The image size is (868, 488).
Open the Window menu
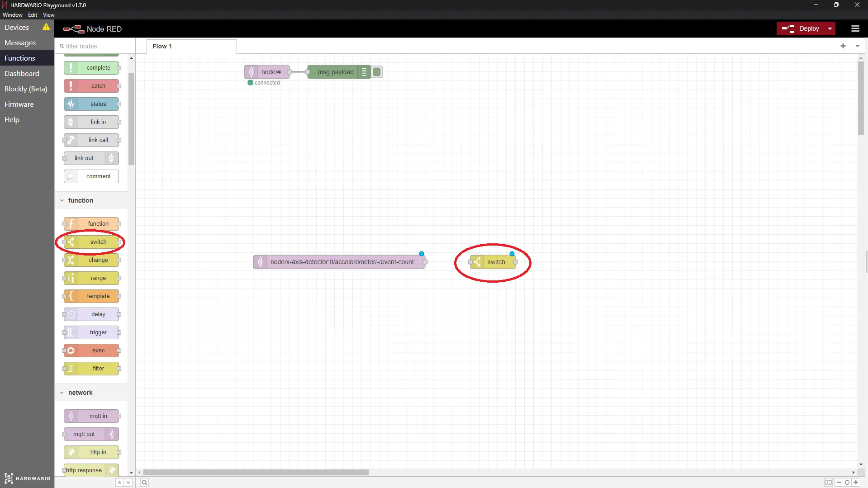[x=13, y=15]
